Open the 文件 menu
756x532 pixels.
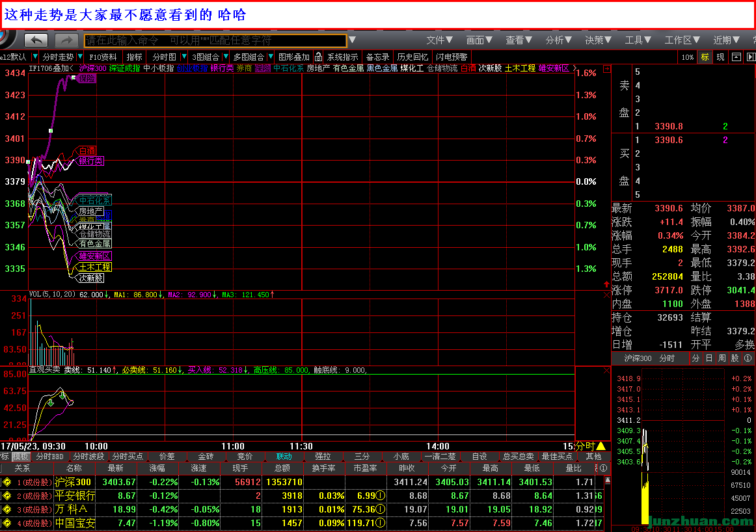pos(439,40)
